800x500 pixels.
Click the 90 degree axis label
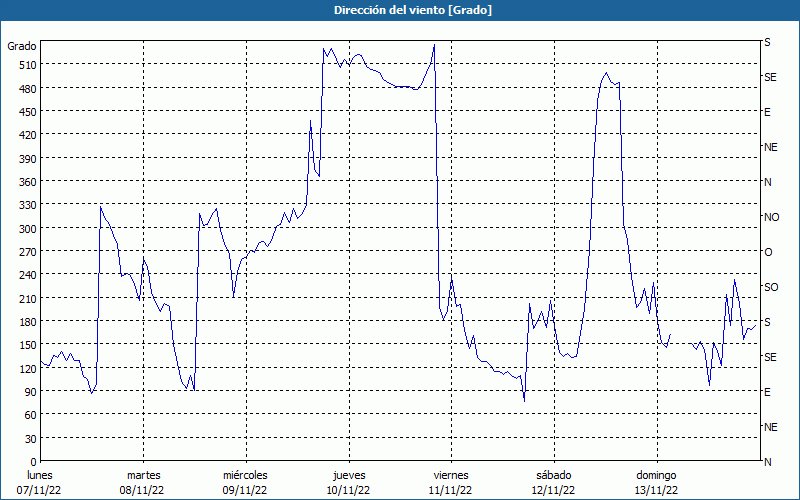click(x=31, y=392)
